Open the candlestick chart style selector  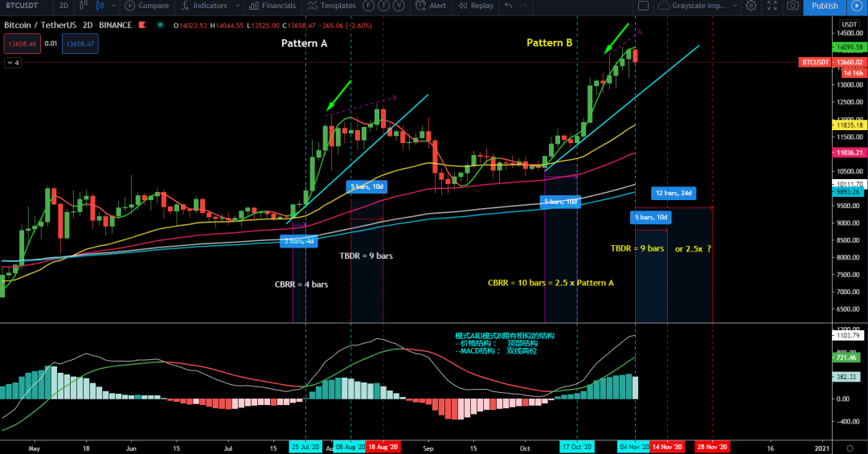(99, 6)
